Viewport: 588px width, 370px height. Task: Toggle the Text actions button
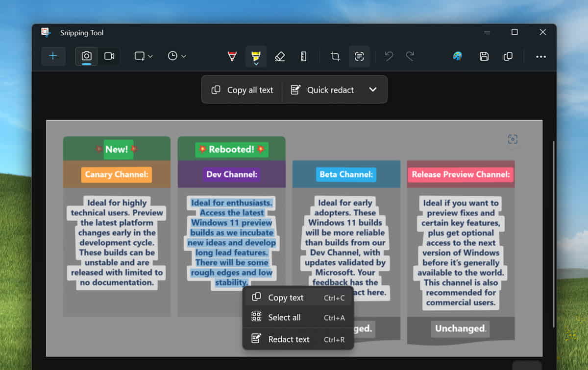359,57
